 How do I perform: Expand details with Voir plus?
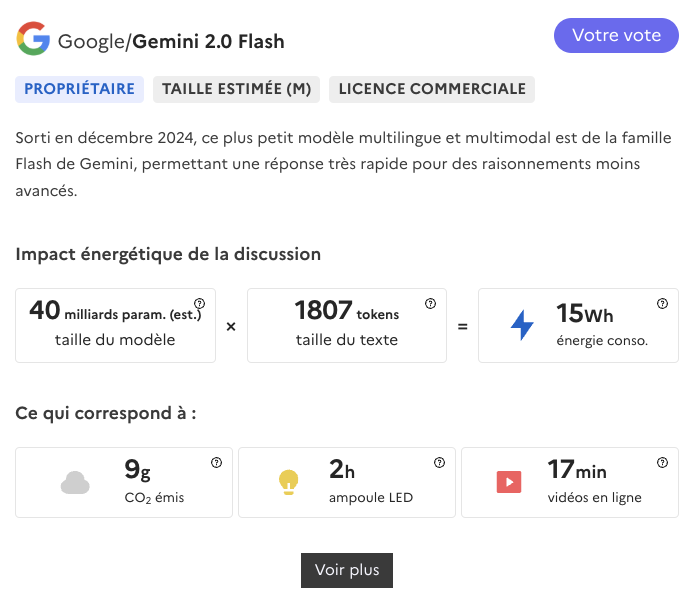coord(347,570)
